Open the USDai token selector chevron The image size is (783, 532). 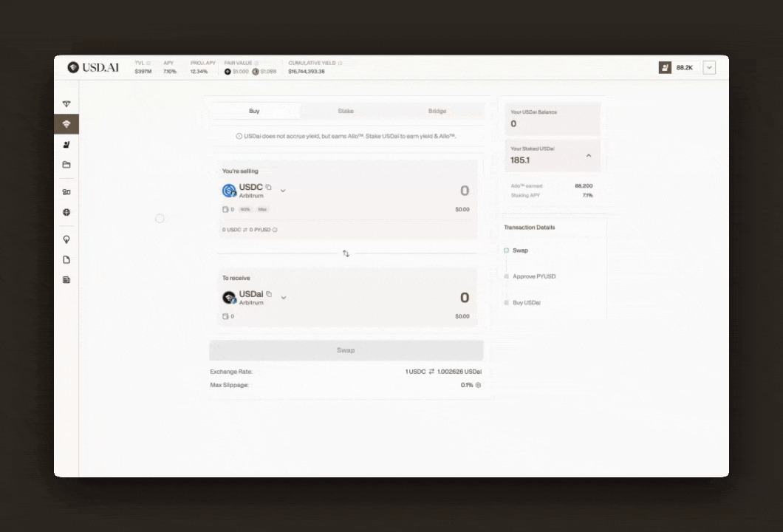point(284,298)
